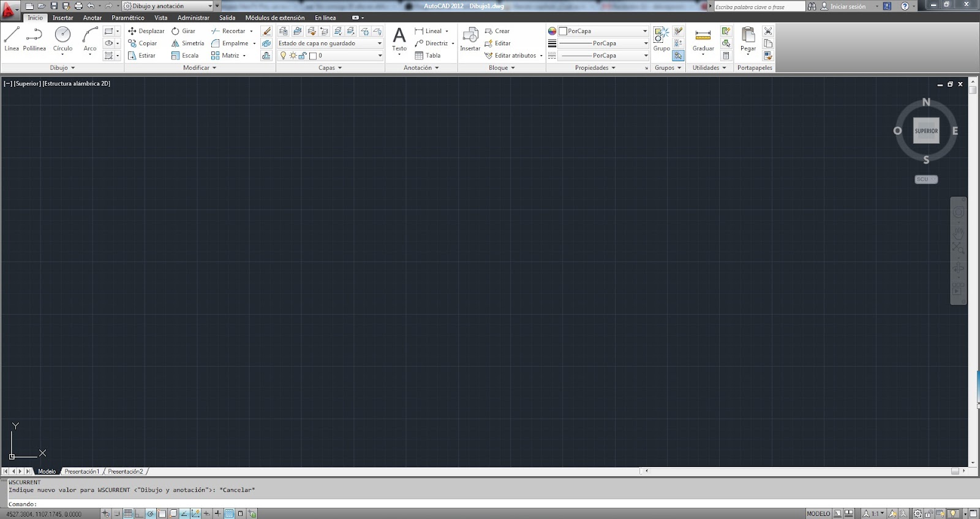Click the scissors Cut icon in Portapapeles
This screenshot has height=519, width=980.
pos(768,31)
